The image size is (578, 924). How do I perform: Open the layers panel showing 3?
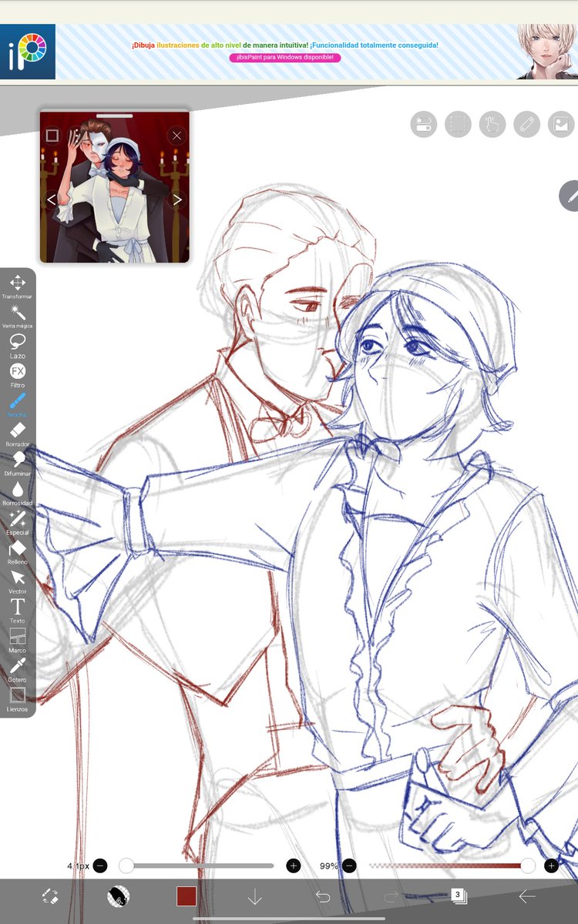pyautogui.click(x=459, y=896)
